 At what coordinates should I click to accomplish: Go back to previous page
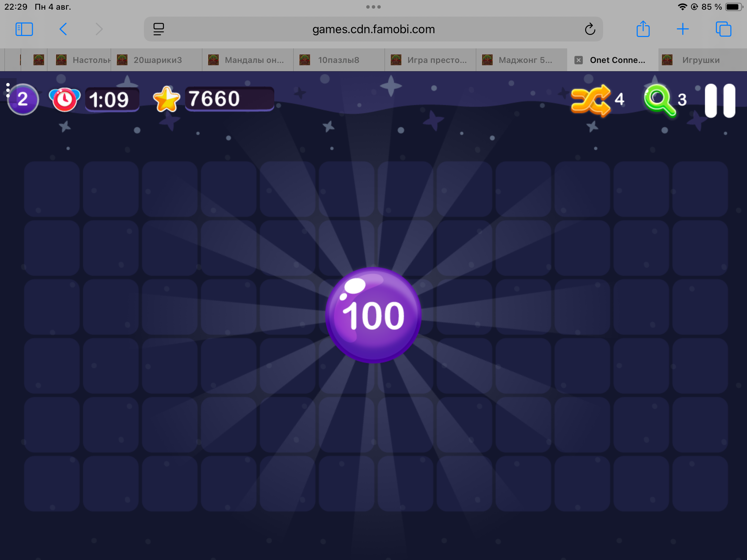(63, 29)
